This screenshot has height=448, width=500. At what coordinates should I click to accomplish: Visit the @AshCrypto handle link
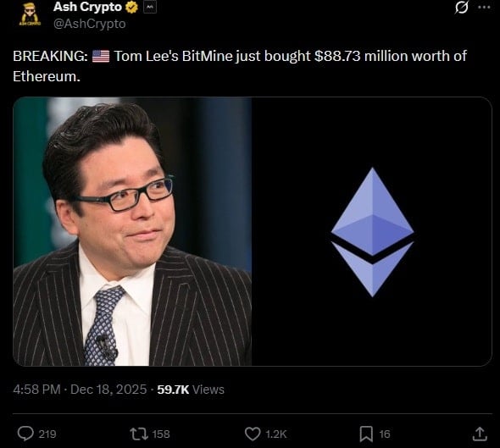point(90,24)
